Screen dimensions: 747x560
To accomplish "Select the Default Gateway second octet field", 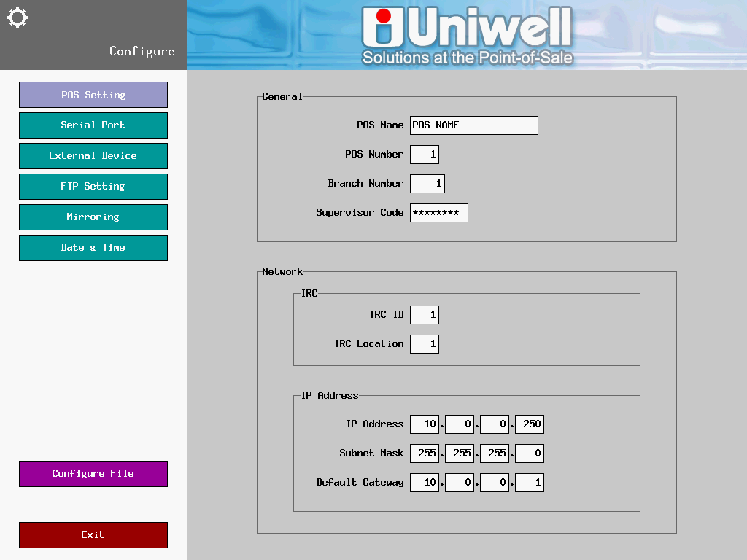I will coord(460,483).
